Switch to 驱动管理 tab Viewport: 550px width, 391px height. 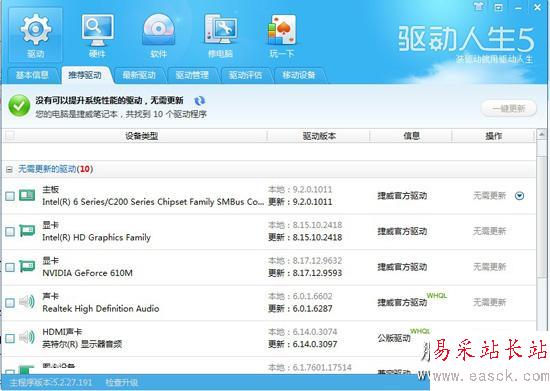(192, 75)
